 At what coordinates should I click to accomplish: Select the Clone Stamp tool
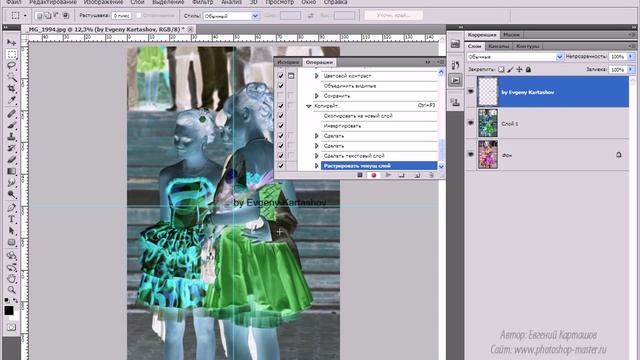pyautogui.click(x=11, y=137)
